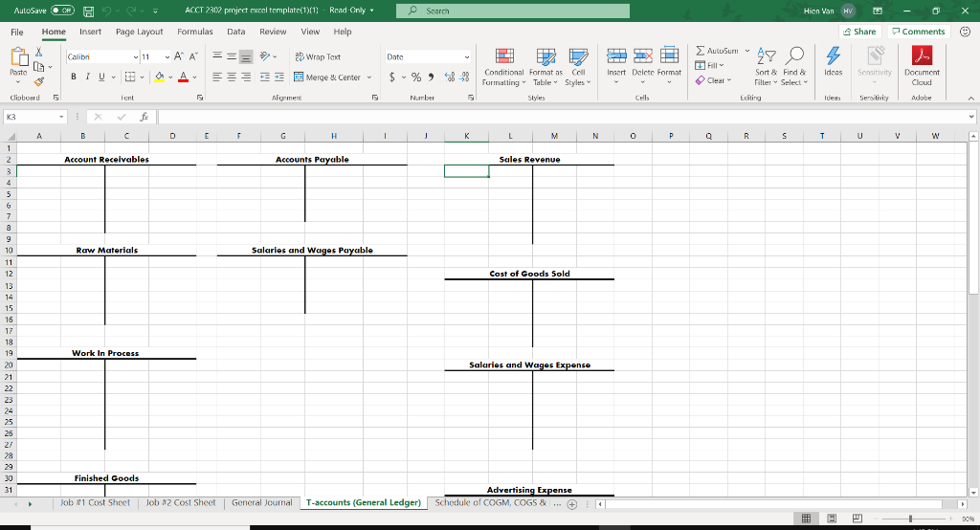This screenshot has height=530, width=980.
Task: Click the Cut scissors icon
Action: tap(38, 52)
